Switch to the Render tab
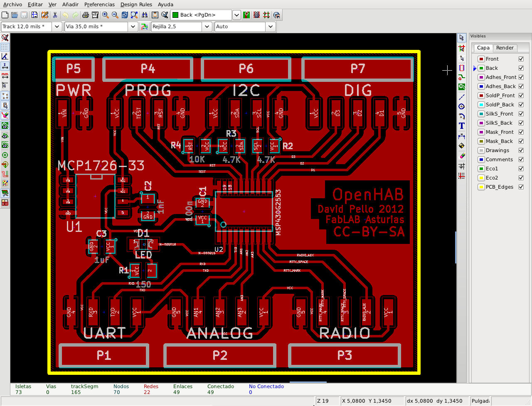Viewport: 532px width, 406px height. coord(505,48)
